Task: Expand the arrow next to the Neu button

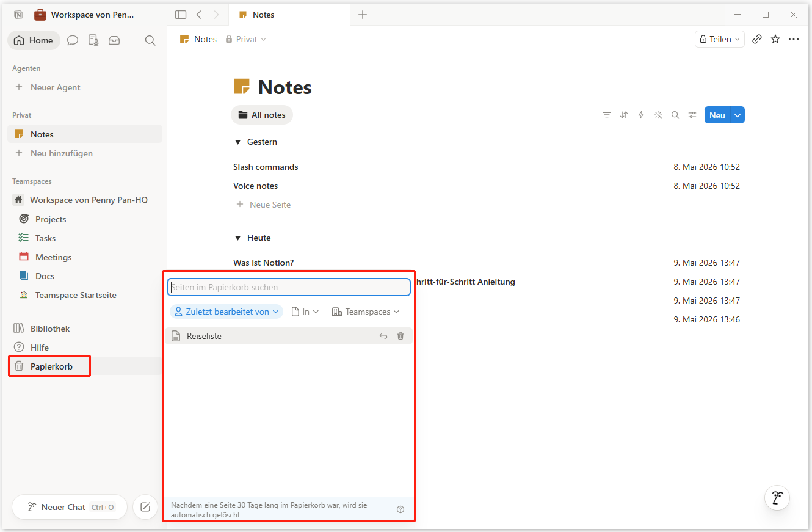Action: click(738, 115)
